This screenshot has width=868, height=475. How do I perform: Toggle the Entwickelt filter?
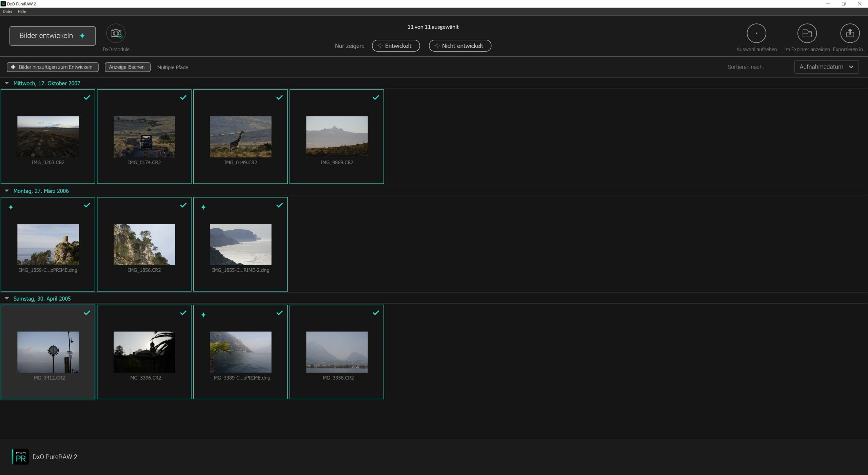point(396,46)
